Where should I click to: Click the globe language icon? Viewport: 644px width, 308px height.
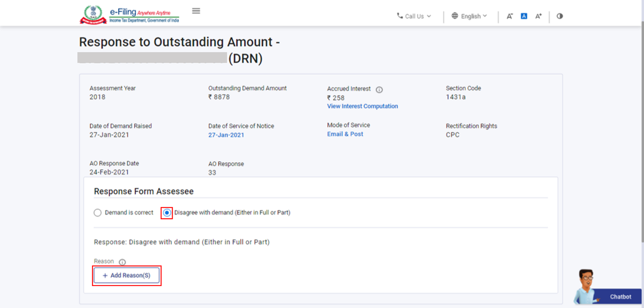(454, 16)
